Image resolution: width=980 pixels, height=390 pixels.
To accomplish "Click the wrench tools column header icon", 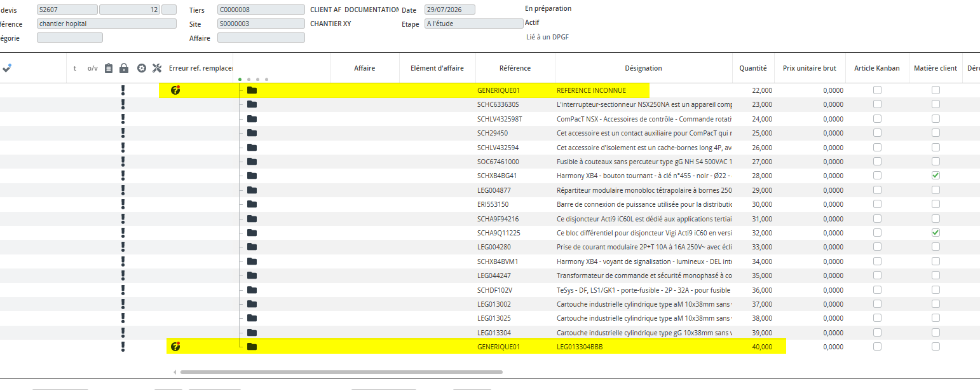I will [x=157, y=68].
